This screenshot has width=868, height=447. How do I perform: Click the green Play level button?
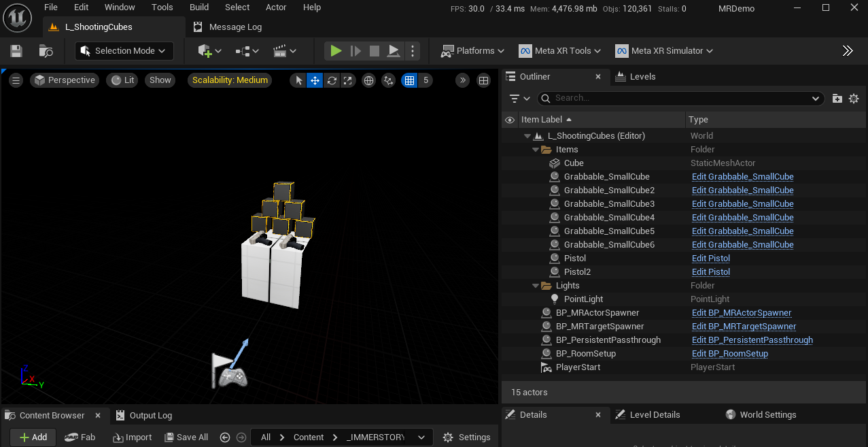(x=336, y=51)
